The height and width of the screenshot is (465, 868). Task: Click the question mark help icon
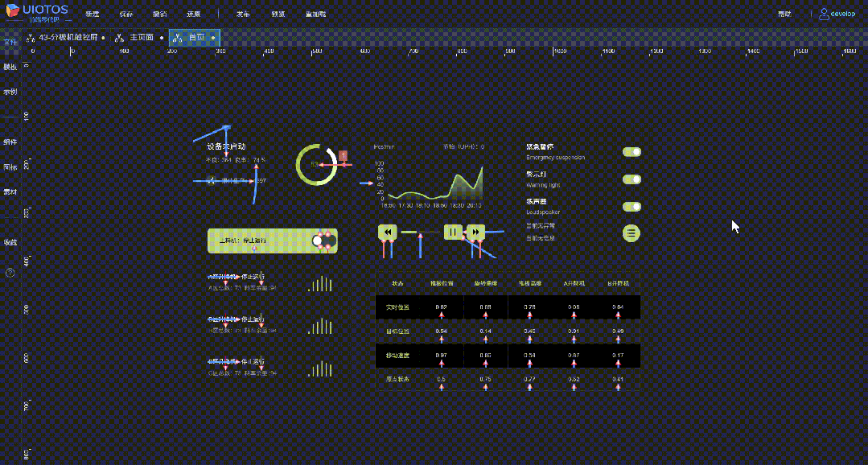pyautogui.click(x=10, y=273)
